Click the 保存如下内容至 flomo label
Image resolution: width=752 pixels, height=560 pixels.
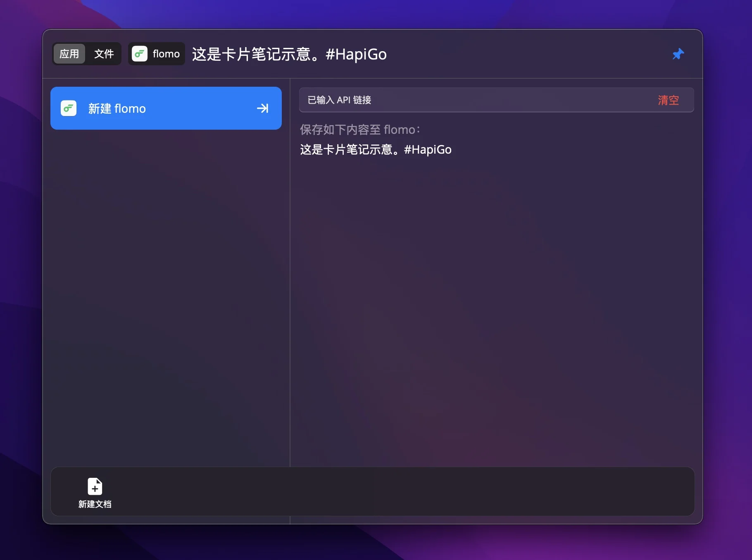pyautogui.click(x=359, y=129)
